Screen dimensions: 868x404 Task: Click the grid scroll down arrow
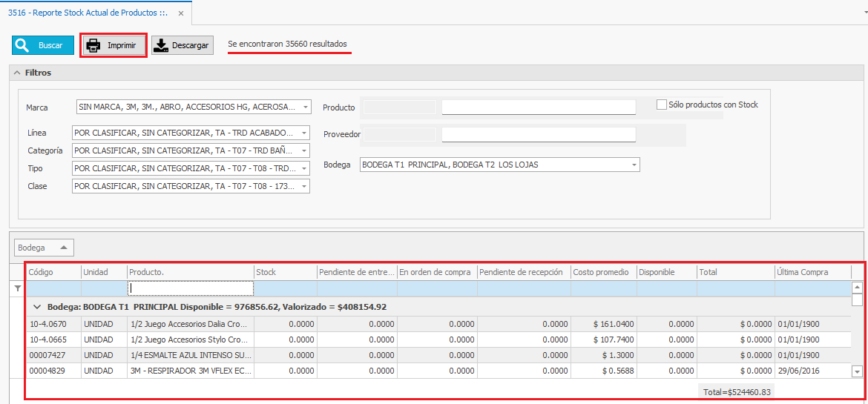point(857,371)
